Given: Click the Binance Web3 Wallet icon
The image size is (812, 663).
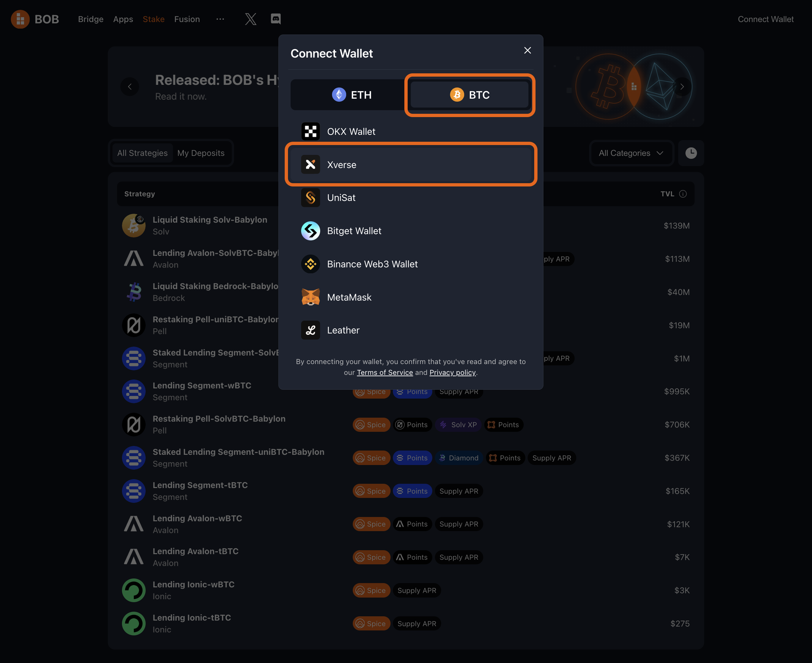Looking at the screenshot, I should pyautogui.click(x=310, y=264).
